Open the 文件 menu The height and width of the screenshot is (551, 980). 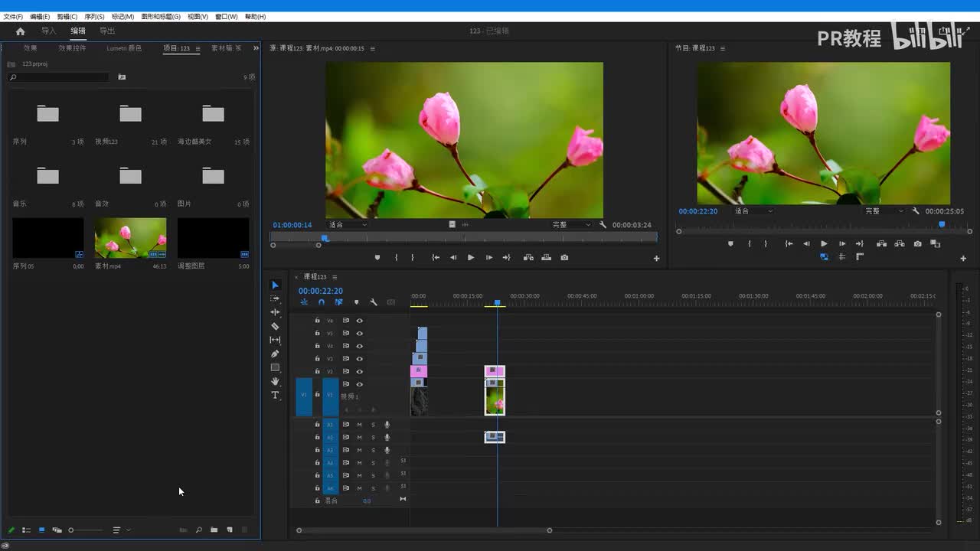tap(13, 16)
